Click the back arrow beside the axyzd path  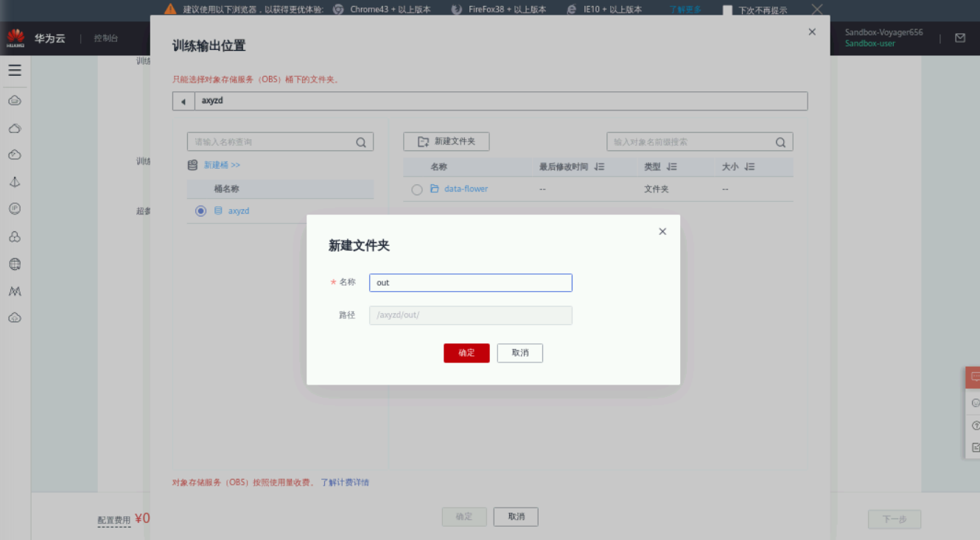(183, 101)
